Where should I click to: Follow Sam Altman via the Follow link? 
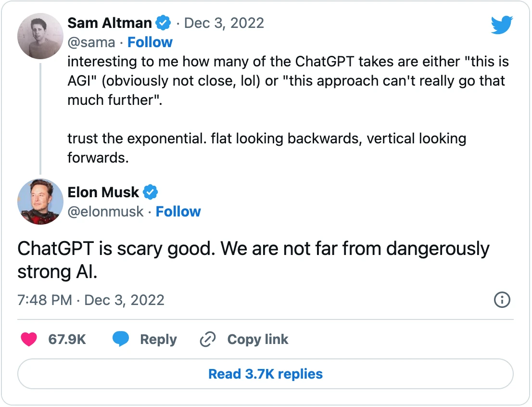click(x=150, y=42)
